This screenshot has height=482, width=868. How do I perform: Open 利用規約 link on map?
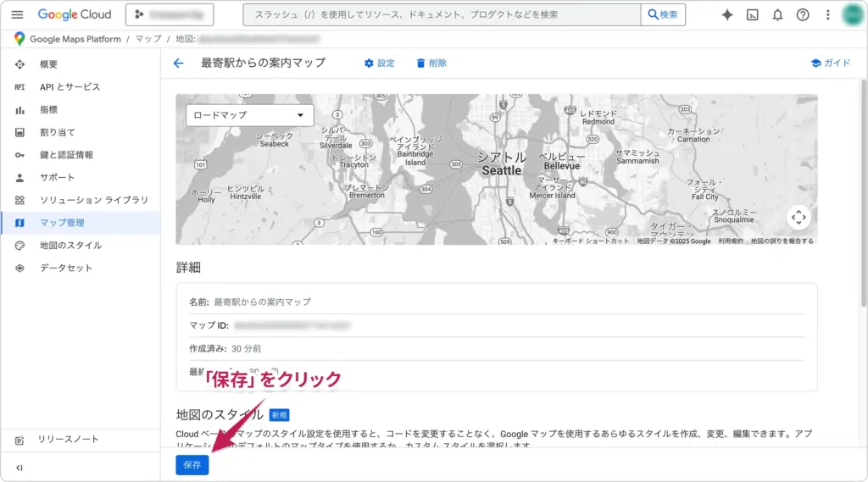[731, 241]
